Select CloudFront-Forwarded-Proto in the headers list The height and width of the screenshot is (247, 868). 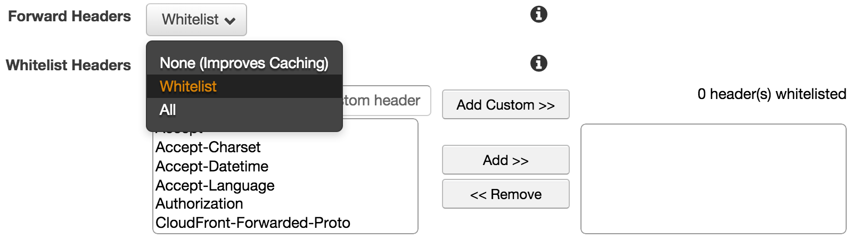tap(253, 223)
